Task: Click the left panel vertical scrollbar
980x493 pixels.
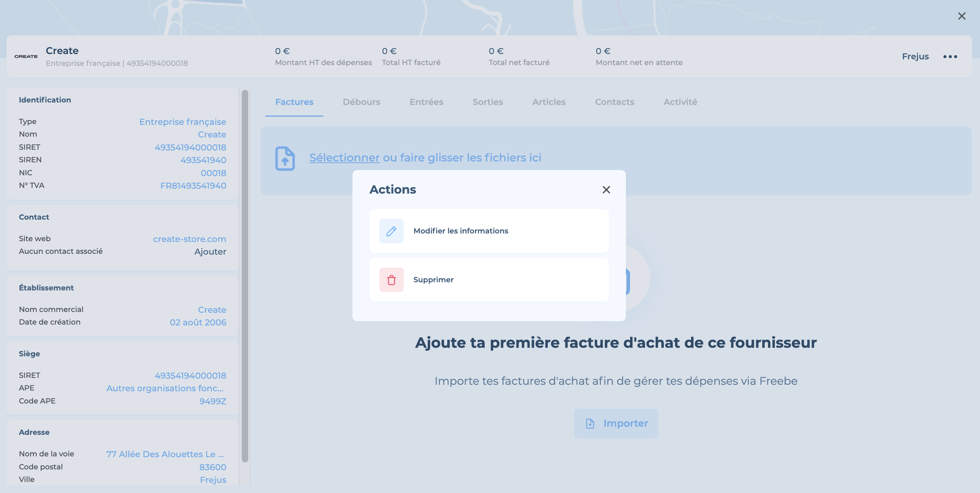Action: click(245, 277)
